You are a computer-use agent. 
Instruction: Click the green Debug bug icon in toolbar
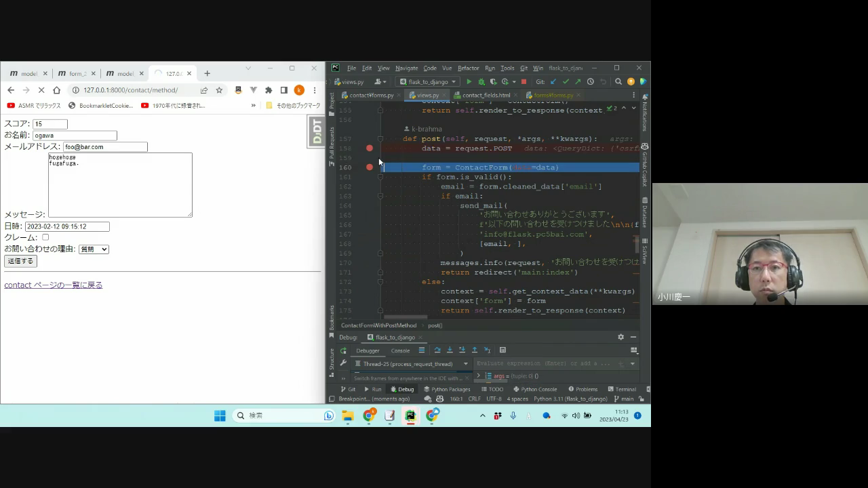click(x=481, y=82)
